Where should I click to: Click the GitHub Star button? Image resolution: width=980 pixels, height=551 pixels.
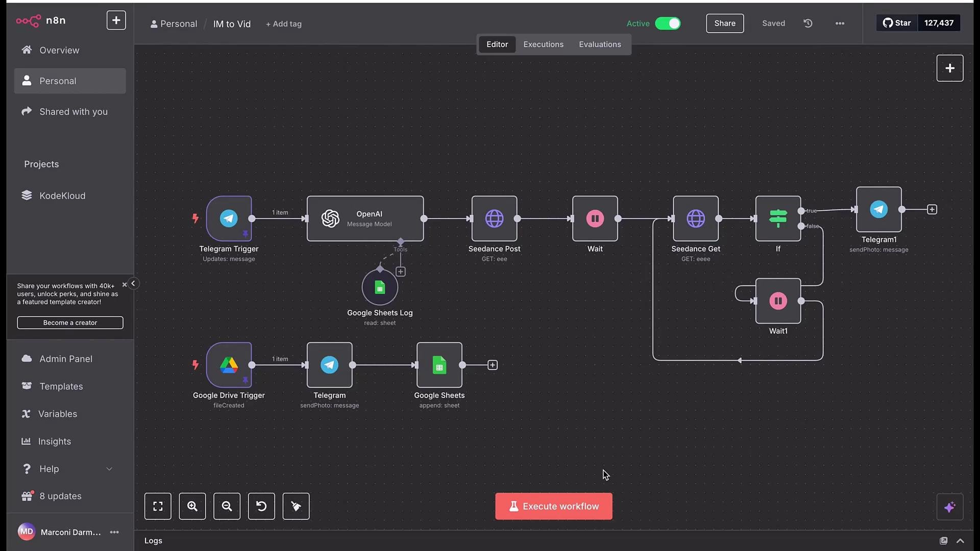pos(897,23)
